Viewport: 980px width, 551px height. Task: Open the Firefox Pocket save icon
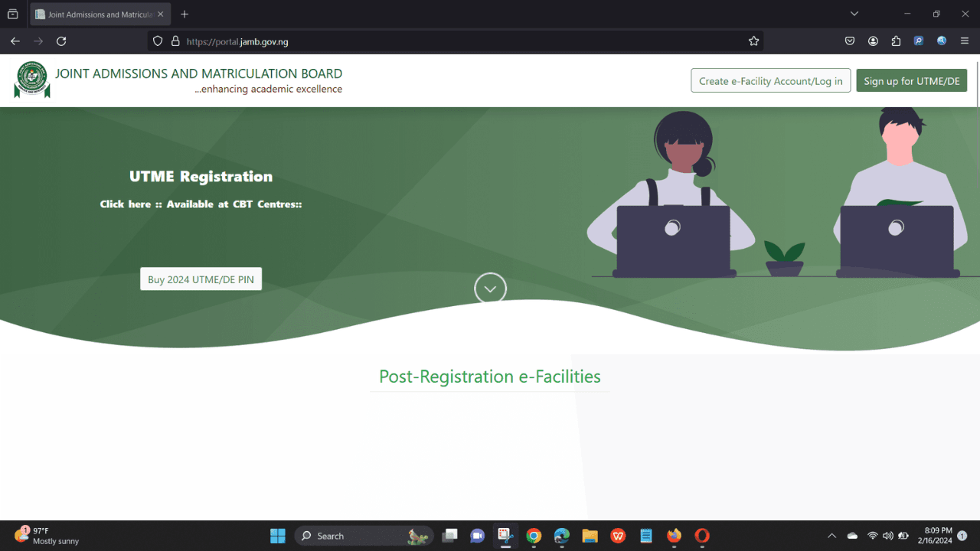pyautogui.click(x=850, y=41)
